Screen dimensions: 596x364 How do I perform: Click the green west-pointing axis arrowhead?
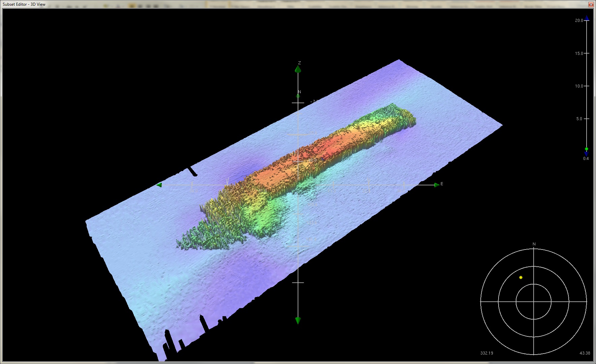click(159, 185)
